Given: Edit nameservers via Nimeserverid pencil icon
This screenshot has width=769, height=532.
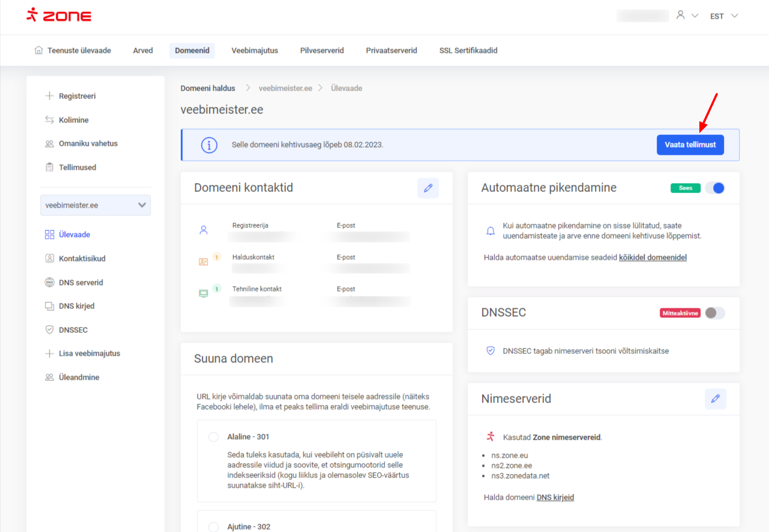Looking at the screenshot, I should tap(715, 399).
